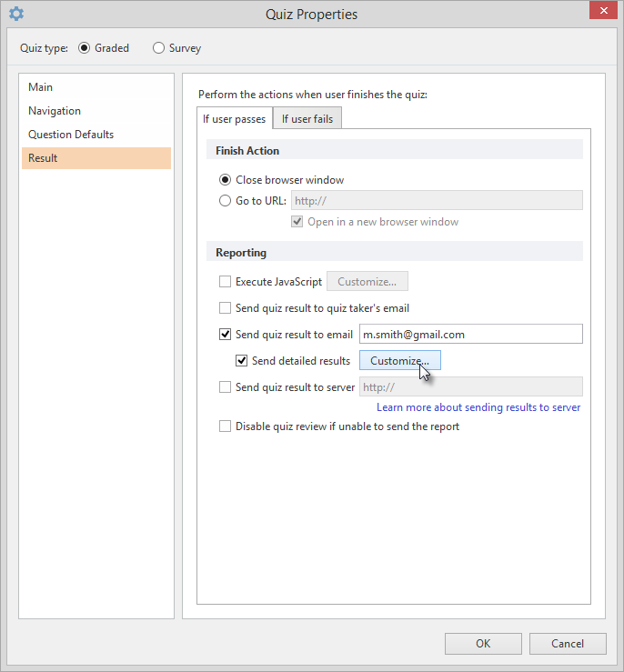624x672 pixels.
Task: Select the Survey quiz type
Action: (x=159, y=48)
